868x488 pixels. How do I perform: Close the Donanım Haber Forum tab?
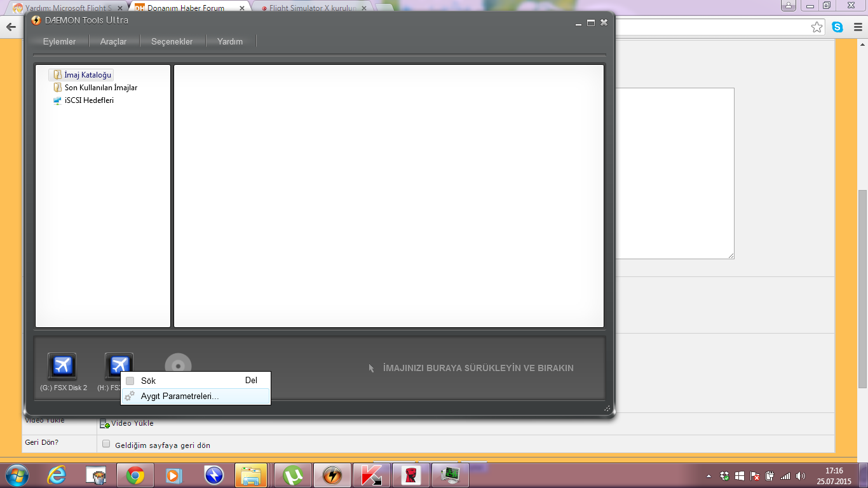point(241,8)
